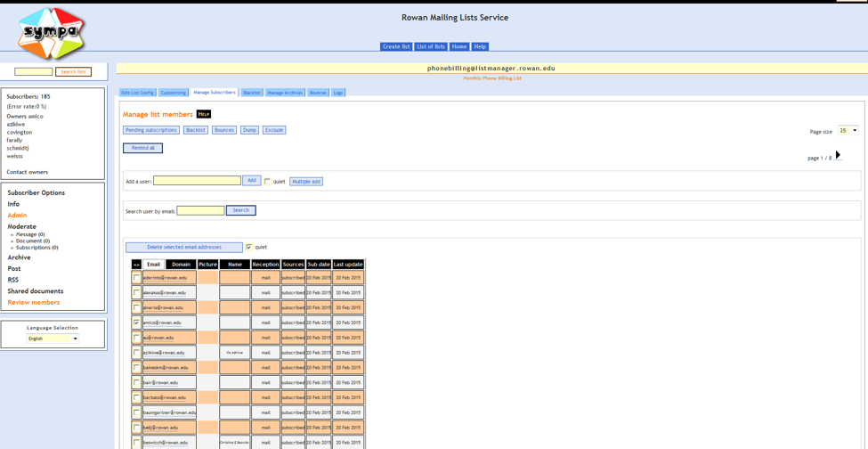Click the Remind all button
The height and width of the screenshot is (449, 868).
[142, 148]
